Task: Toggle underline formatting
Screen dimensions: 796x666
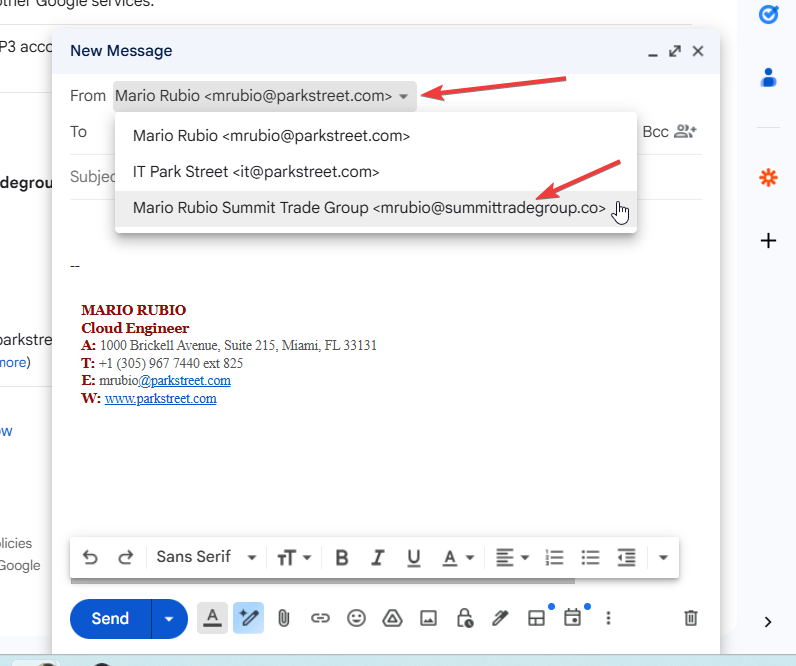Action: (414, 557)
